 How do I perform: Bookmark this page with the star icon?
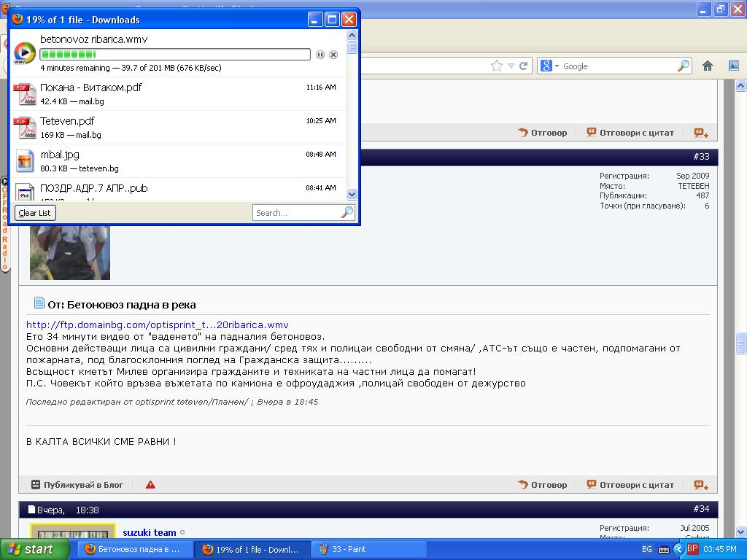coord(496,66)
